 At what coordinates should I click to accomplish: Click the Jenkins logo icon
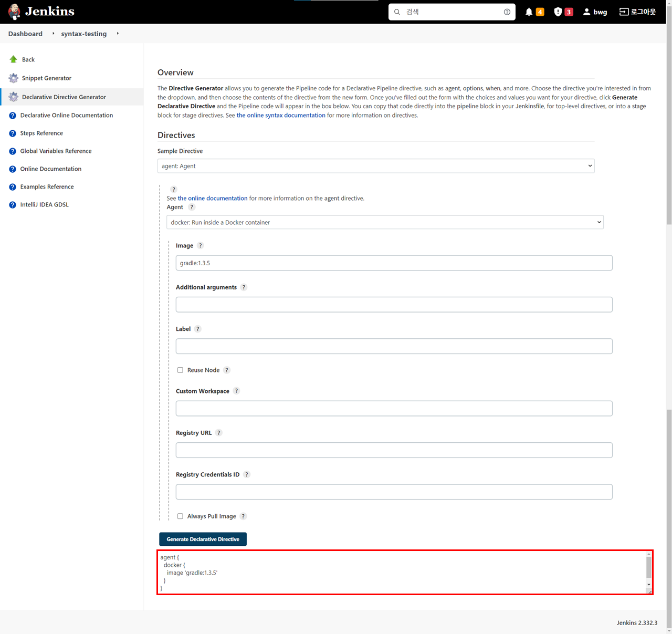pos(14,12)
